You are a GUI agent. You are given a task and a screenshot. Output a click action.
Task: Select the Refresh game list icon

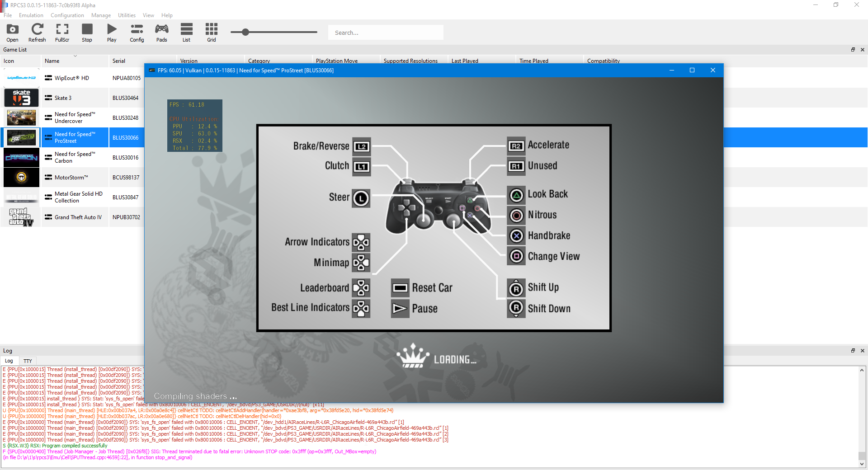[x=37, y=32]
